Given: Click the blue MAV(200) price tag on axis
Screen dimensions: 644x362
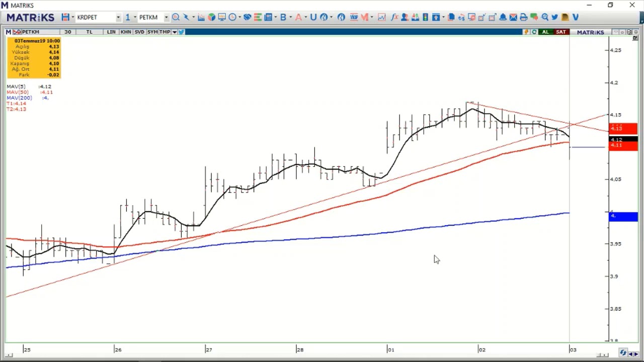Looking at the screenshot, I should tap(623, 216).
